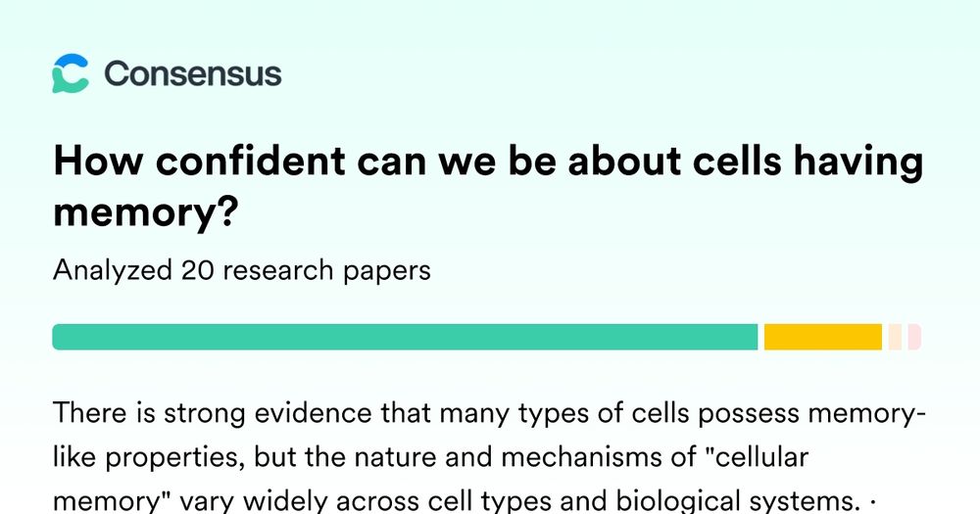
Task: Open the question title about cells having memory
Action: 488,186
